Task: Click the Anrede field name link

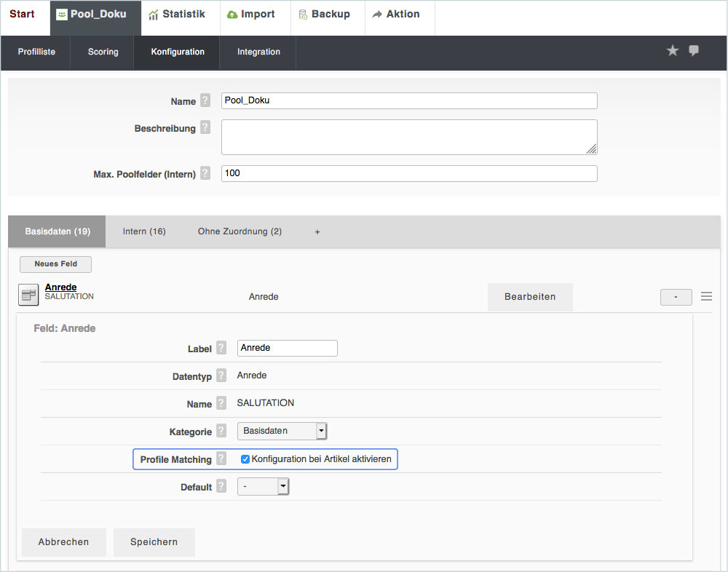Action: [60, 287]
